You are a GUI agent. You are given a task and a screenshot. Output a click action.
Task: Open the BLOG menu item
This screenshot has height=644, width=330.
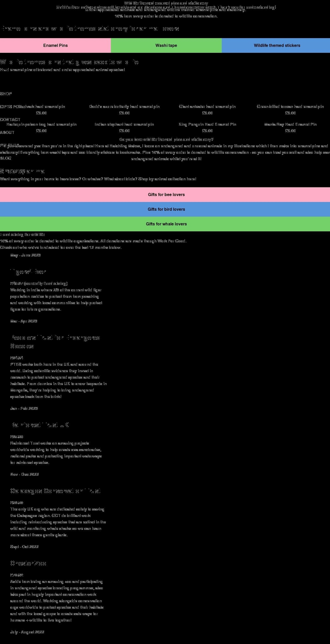(6, 158)
